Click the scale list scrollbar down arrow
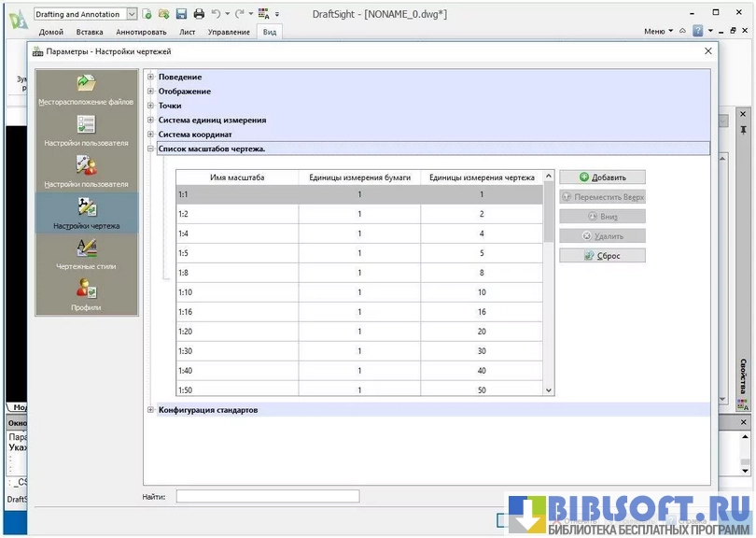 pyautogui.click(x=549, y=389)
